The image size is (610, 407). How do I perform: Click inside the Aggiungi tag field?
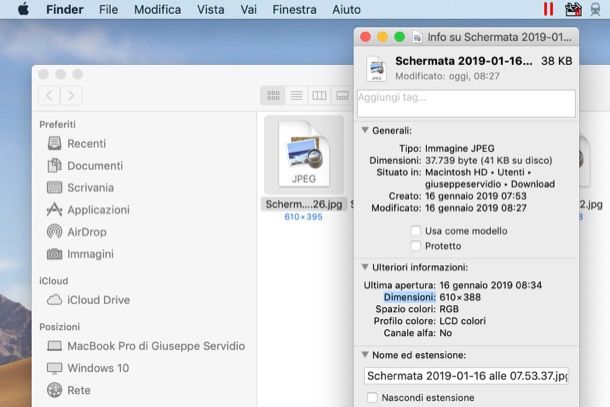466,104
